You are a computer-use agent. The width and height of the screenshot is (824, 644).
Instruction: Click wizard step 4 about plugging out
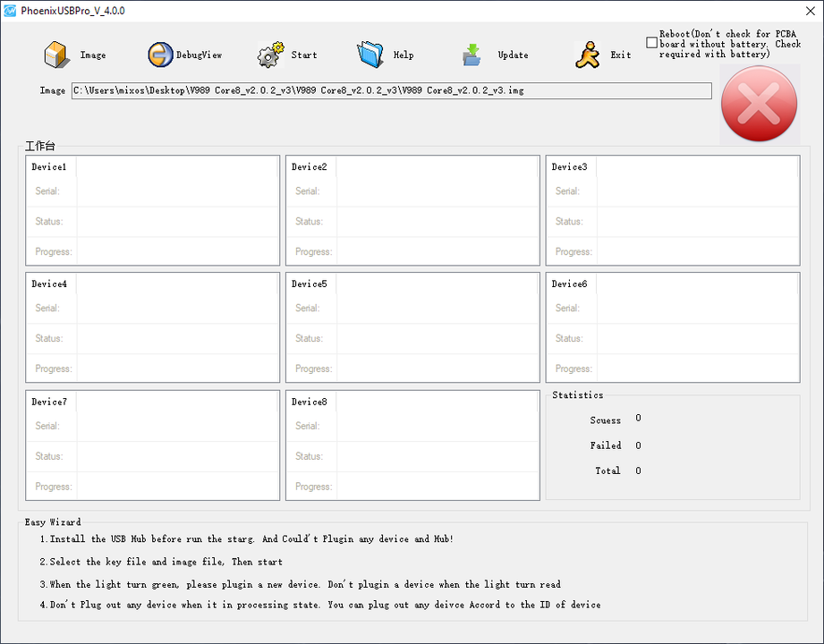(320, 605)
